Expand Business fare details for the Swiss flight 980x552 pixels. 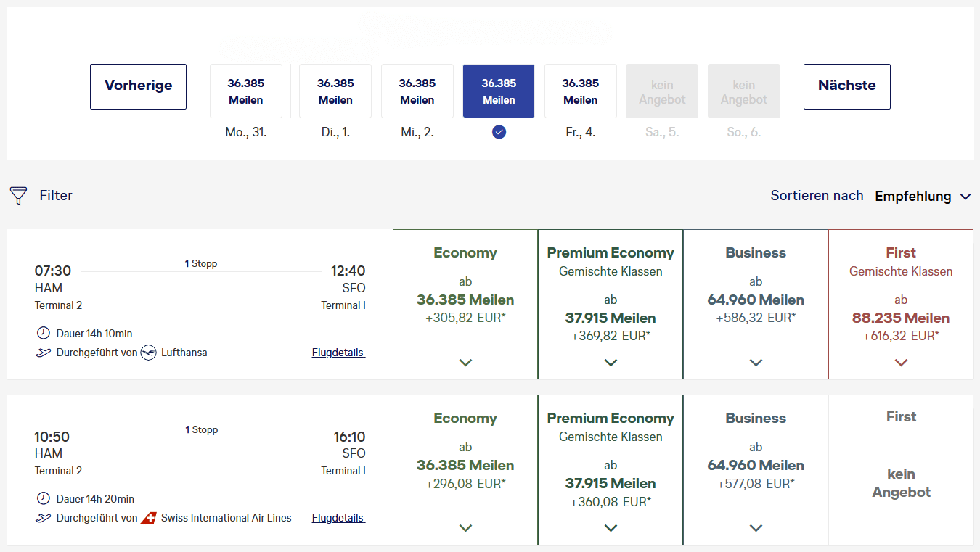[755, 527]
